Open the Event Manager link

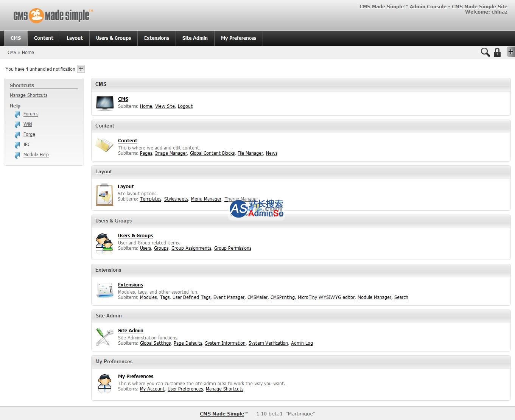click(229, 297)
